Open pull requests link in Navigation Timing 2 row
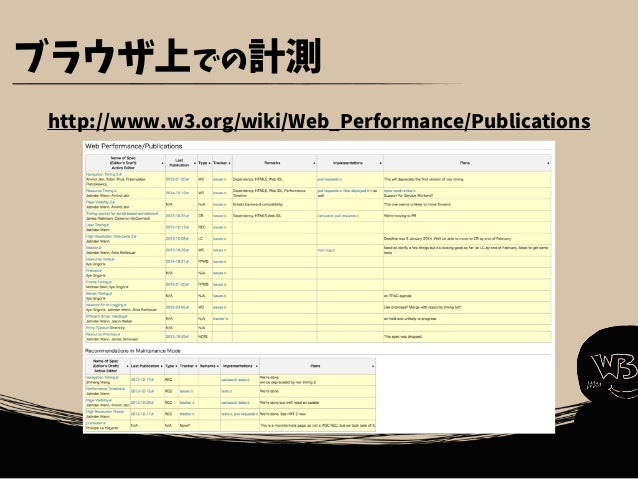 point(330,179)
